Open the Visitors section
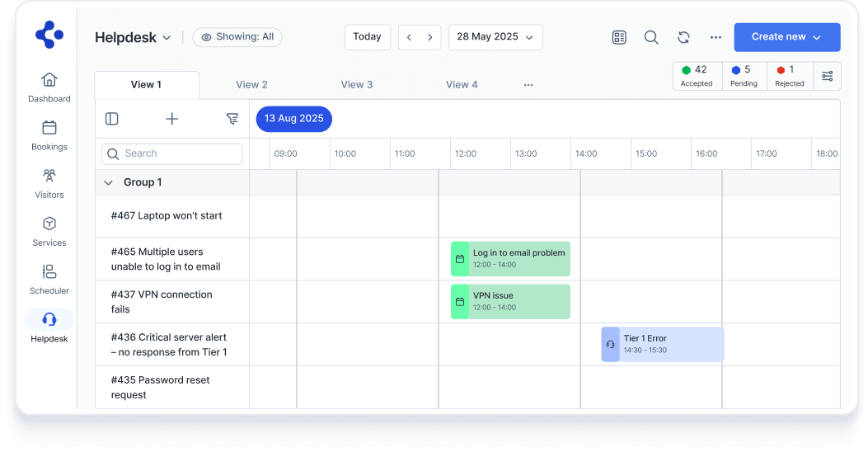This screenshot has width=868, height=457. coord(49,182)
